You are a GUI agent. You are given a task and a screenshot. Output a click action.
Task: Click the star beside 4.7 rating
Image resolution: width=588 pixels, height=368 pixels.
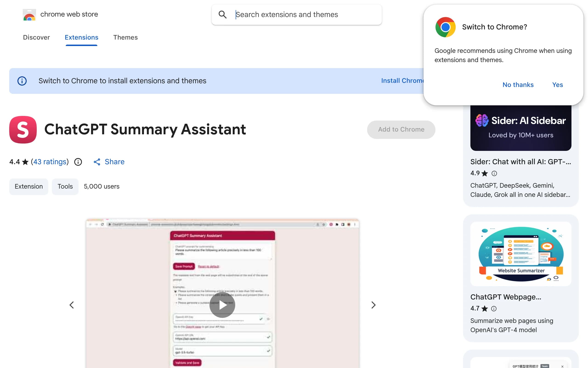tap(484, 309)
